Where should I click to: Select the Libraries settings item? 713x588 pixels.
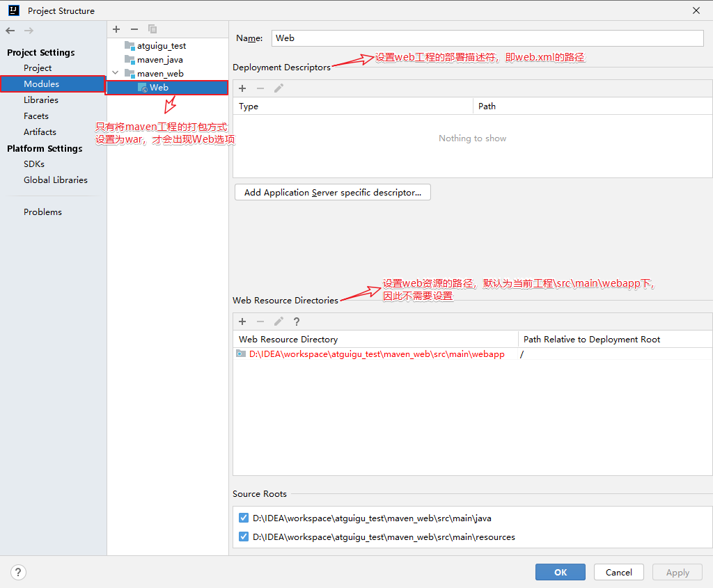click(x=41, y=100)
